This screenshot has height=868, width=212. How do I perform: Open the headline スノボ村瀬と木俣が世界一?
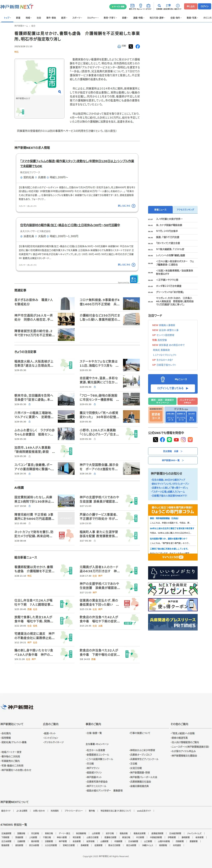click(x=169, y=219)
